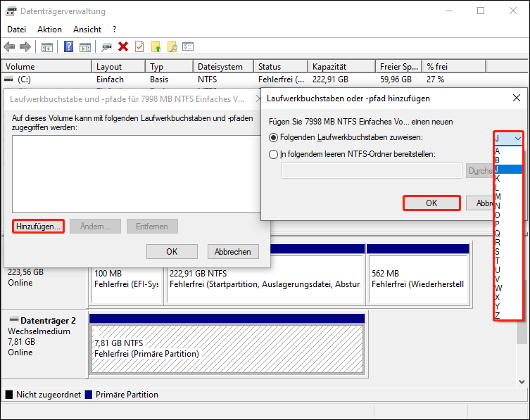Click the greyed-out Ändern... button

click(x=95, y=227)
